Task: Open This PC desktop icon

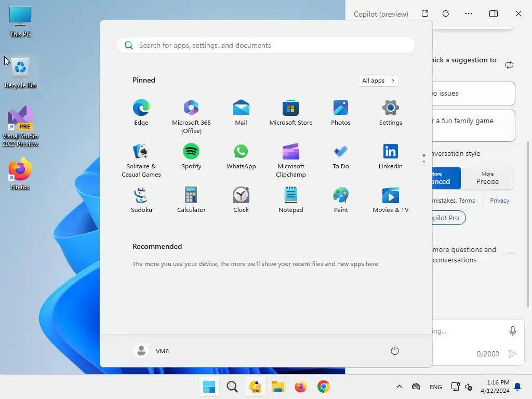Action: [20, 22]
